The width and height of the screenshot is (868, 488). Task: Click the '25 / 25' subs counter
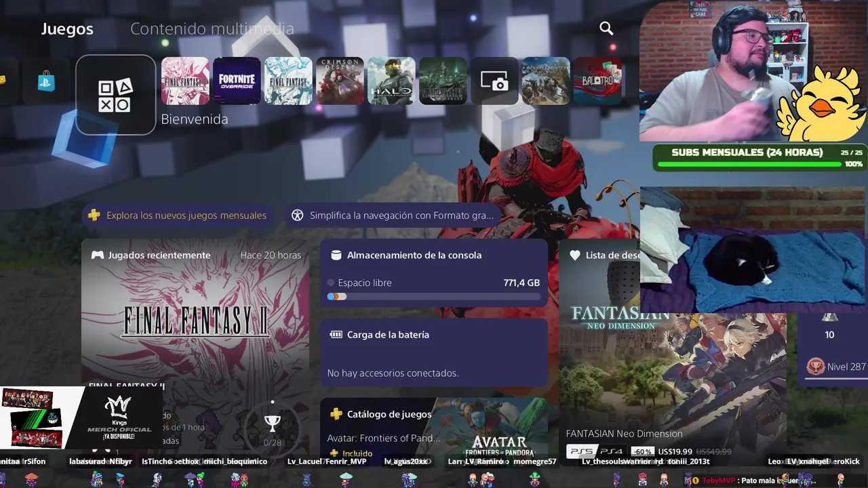852,152
